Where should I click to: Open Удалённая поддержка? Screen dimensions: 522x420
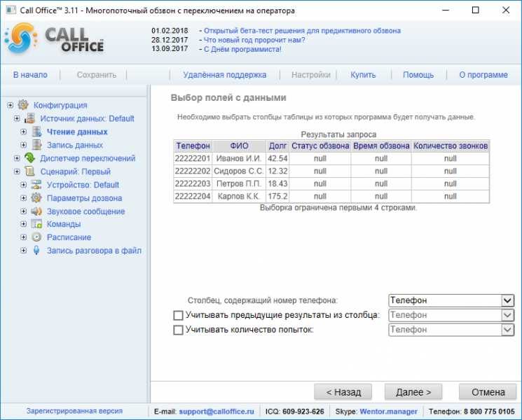(225, 75)
